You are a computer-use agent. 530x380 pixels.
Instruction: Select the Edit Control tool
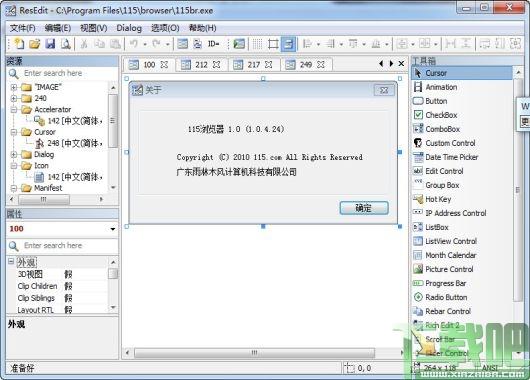[438, 171]
